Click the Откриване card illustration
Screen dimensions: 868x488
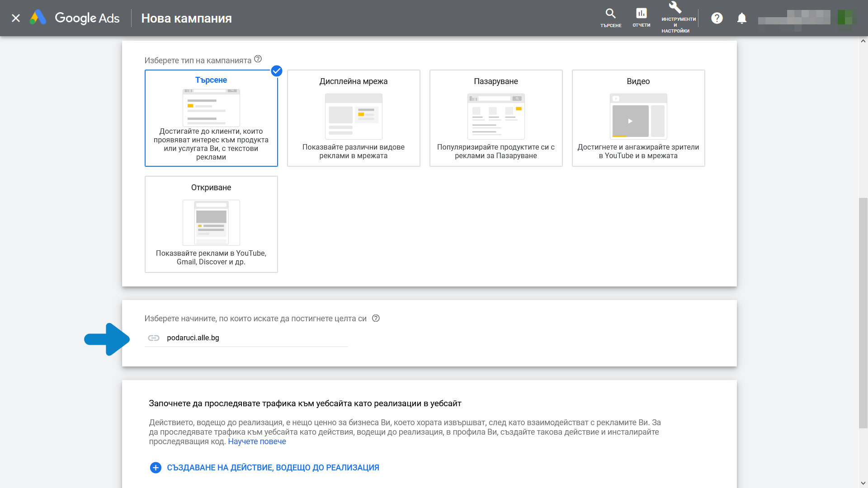point(211,222)
